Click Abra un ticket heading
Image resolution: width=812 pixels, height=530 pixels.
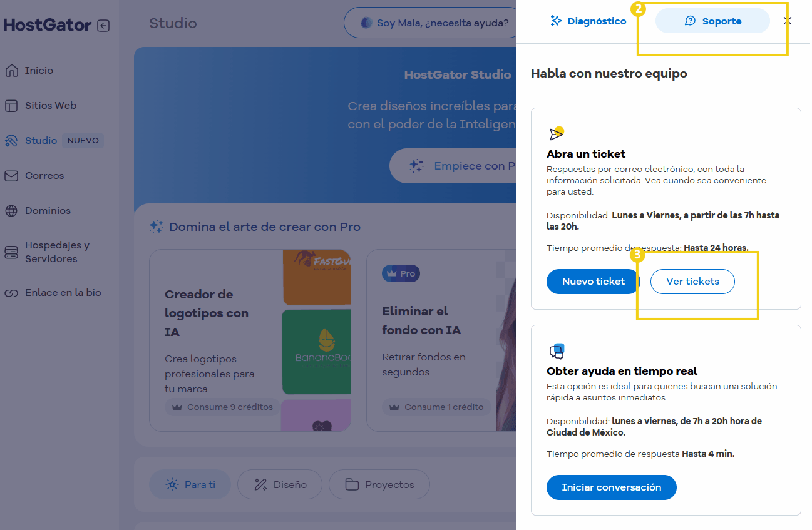586,154
